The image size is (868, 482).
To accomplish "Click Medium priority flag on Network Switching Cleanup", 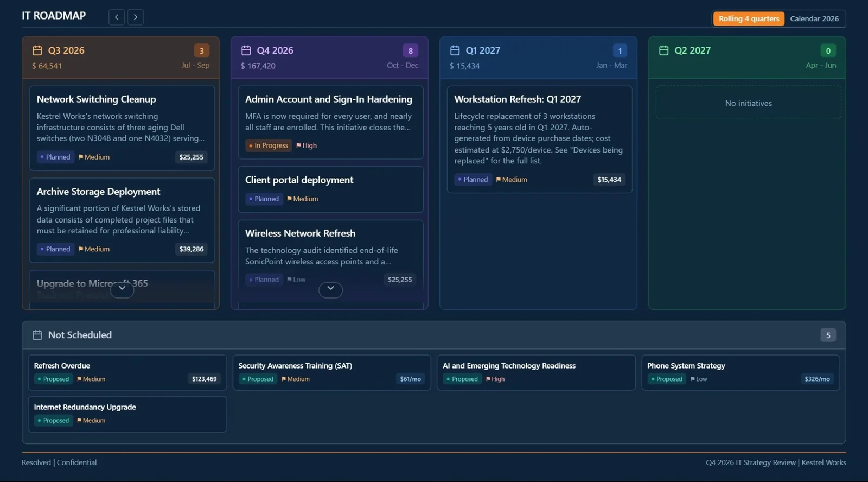I will click(x=94, y=157).
